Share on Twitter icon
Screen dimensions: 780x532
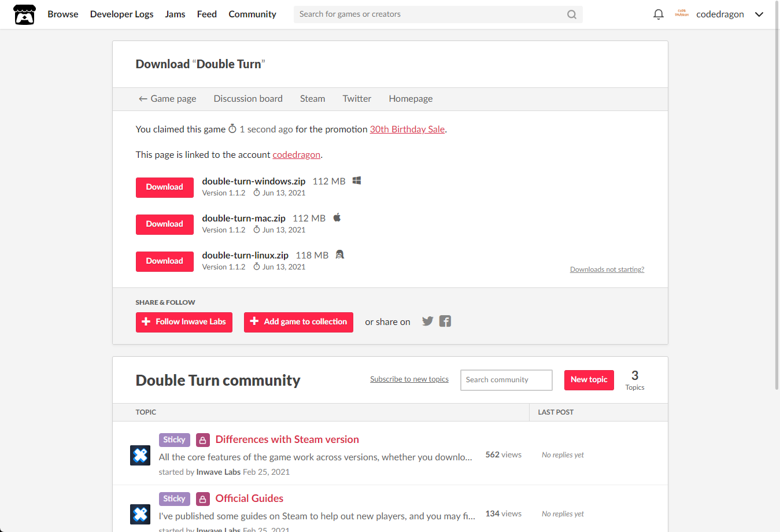(428, 321)
